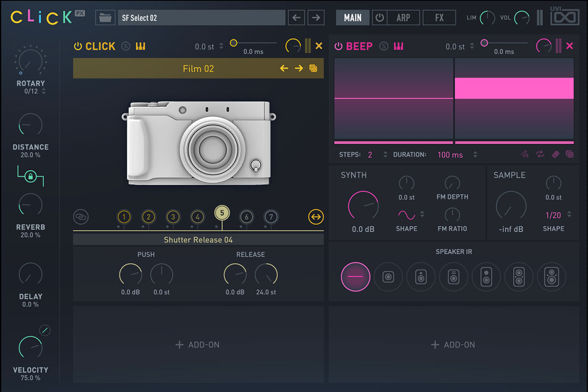Image resolution: width=588 pixels, height=392 pixels.
Task: Change BEEP layer semitone stepper arrows
Action: click(471, 46)
